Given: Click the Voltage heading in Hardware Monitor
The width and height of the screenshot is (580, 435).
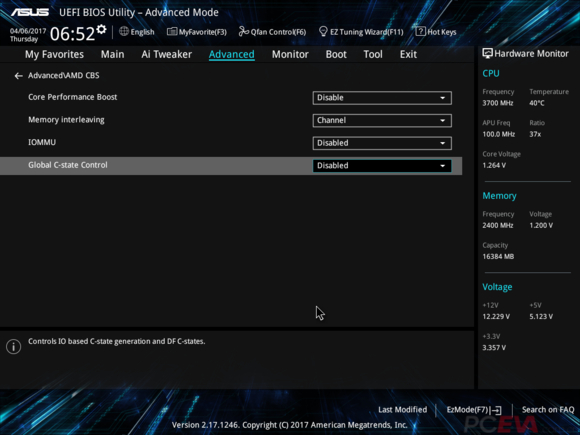Looking at the screenshot, I should click(497, 287).
